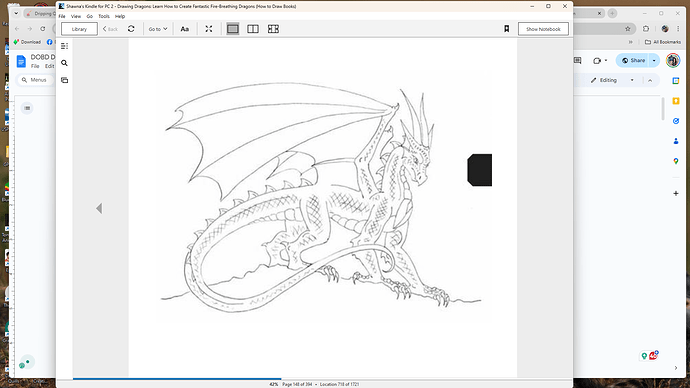Open Google Contacts side panel

click(x=676, y=141)
